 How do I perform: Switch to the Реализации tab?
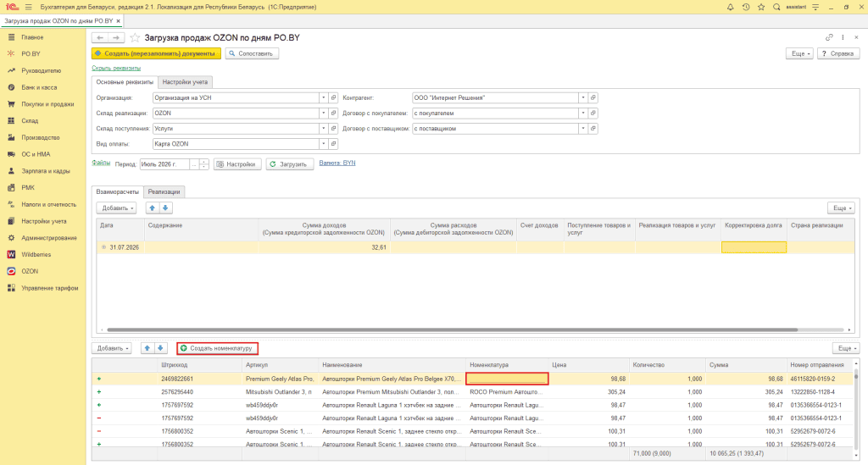point(164,192)
